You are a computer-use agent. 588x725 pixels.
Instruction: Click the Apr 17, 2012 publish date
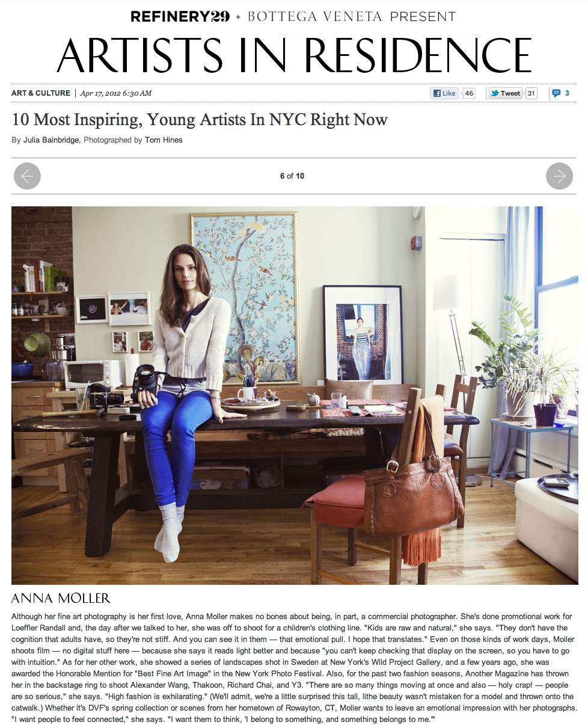tap(115, 93)
